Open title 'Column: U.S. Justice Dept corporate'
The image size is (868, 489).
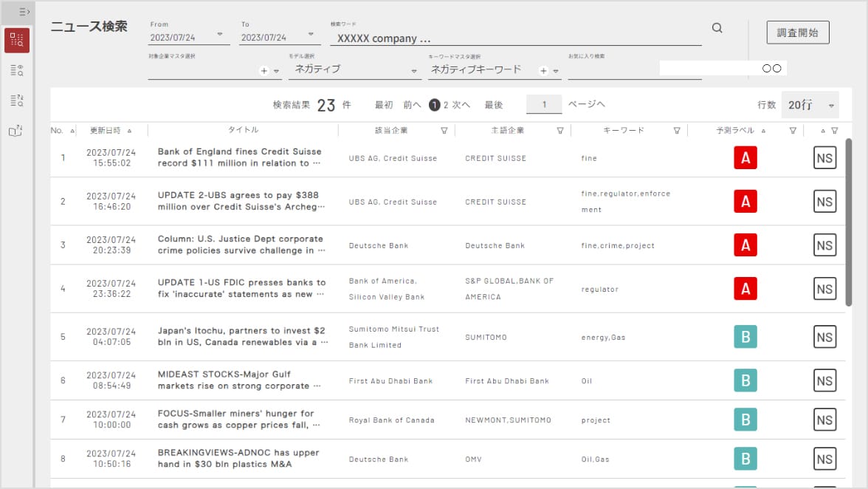point(241,244)
